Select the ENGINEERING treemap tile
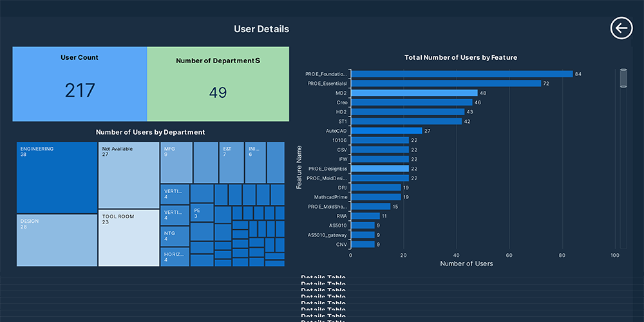Image resolution: width=644 pixels, height=322 pixels. tap(57, 178)
